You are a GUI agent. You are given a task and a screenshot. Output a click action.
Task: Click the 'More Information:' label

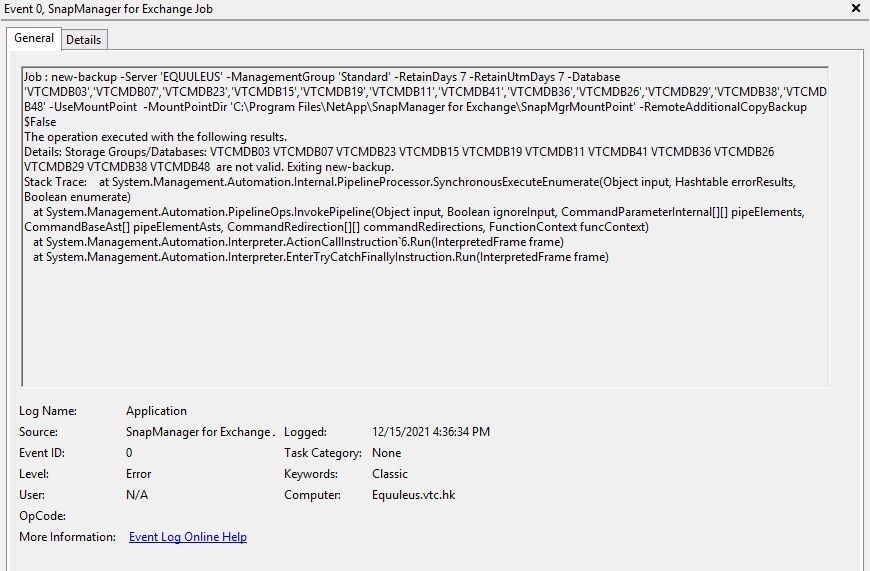click(x=68, y=537)
